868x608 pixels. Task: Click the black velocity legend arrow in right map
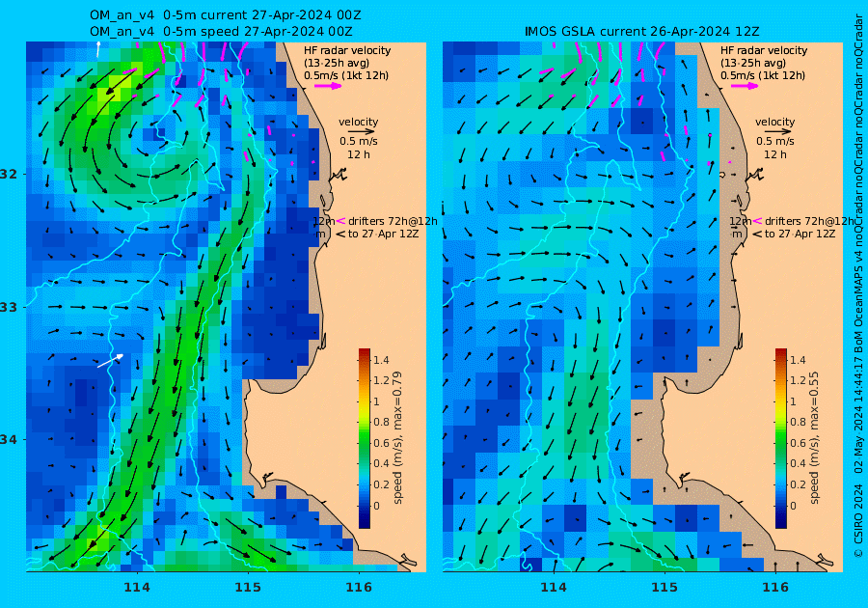pyautogui.click(x=778, y=132)
